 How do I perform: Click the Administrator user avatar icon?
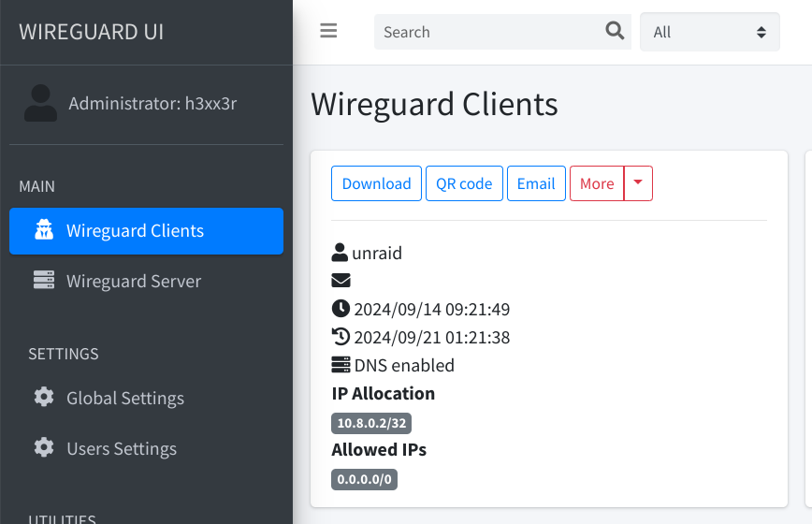[41, 103]
